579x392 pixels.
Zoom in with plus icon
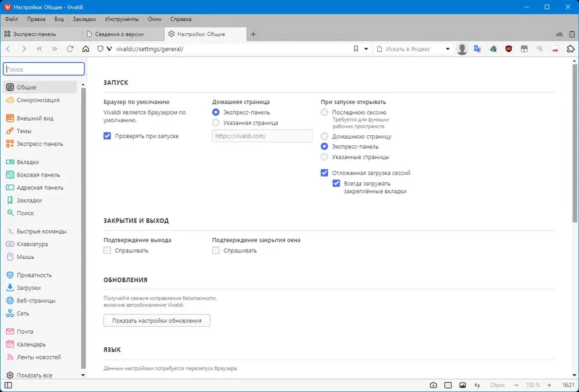pyautogui.click(x=549, y=385)
